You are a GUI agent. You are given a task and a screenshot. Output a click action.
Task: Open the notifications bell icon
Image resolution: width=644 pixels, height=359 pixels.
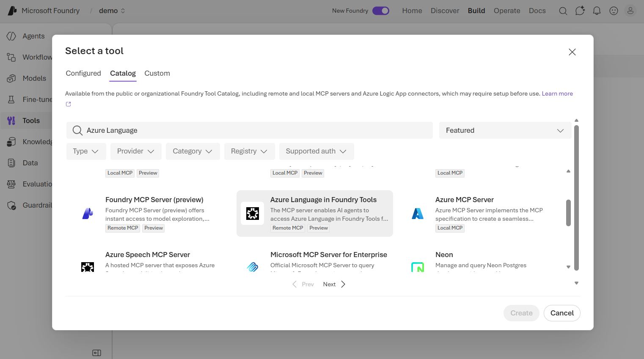coord(597,11)
